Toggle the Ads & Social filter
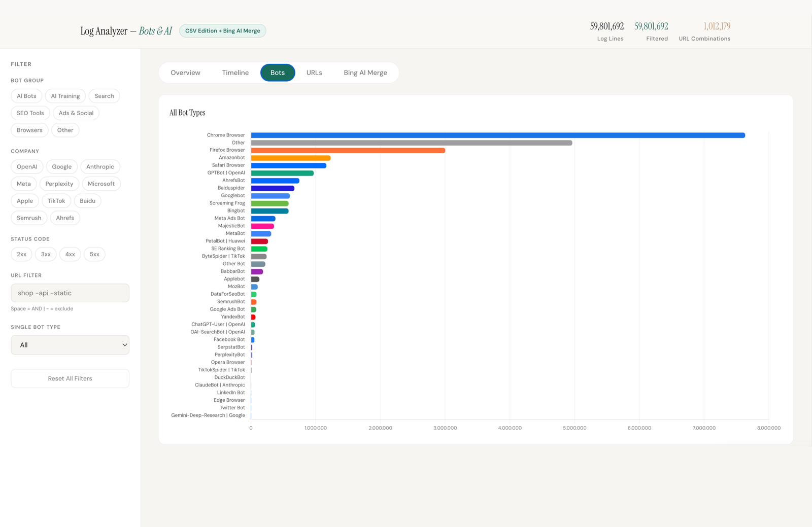 pos(76,113)
